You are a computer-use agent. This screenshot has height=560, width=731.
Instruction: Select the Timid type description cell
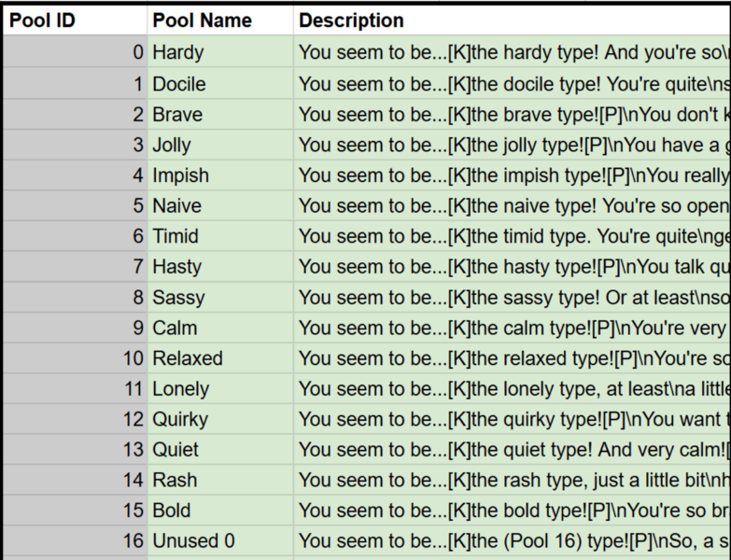pyautogui.click(x=512, y=236)
